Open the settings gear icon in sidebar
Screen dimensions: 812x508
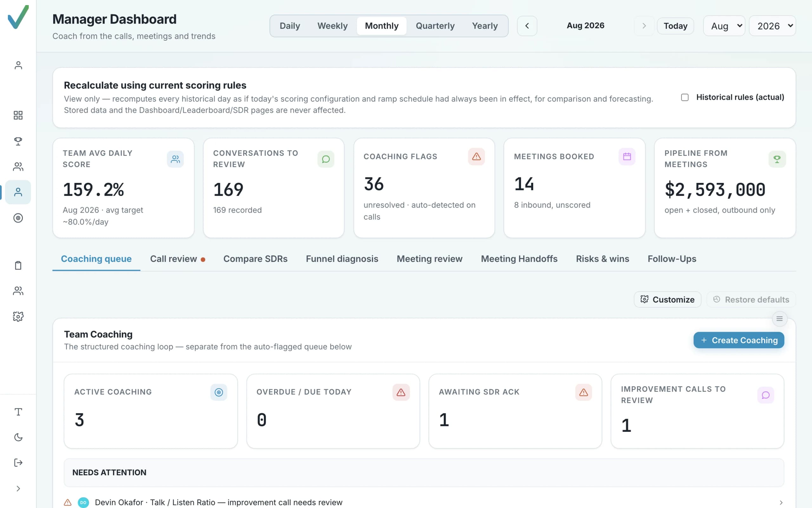click(x=18, y=317)
